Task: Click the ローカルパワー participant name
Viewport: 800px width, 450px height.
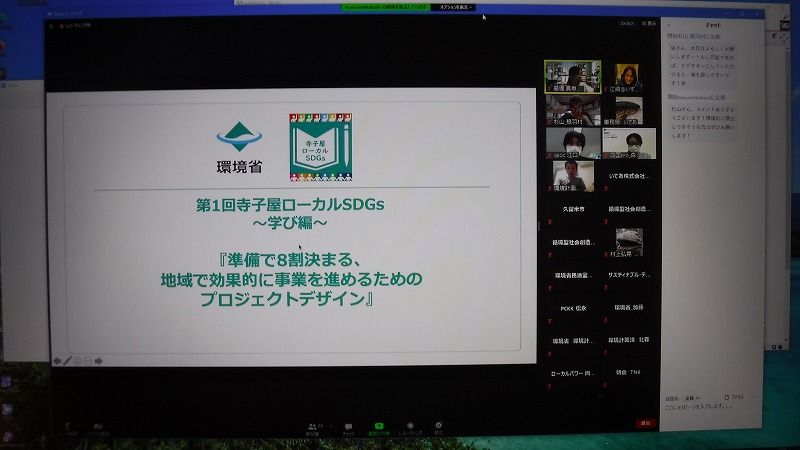Action: click(572, 373)
